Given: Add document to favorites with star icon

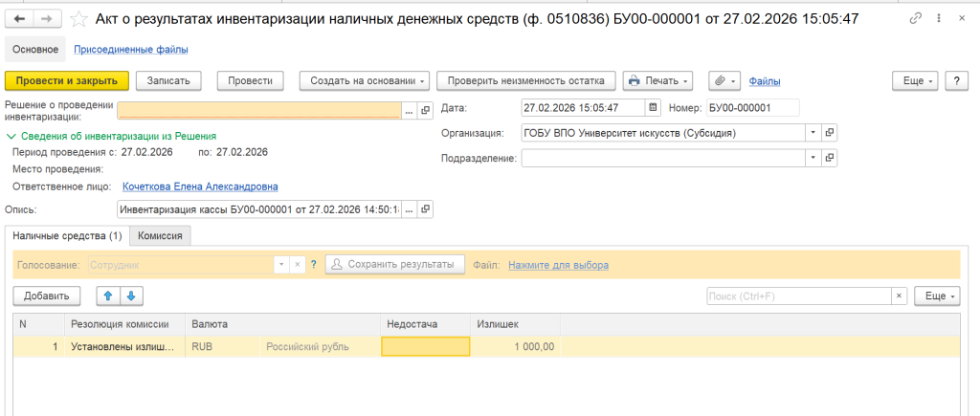Looking at the screenshot, I should 80,19.
